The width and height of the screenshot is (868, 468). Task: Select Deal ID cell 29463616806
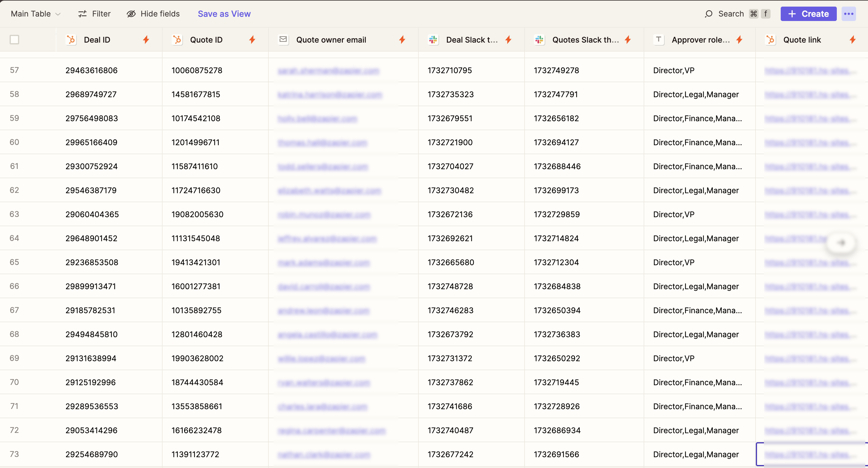(91, 70)
